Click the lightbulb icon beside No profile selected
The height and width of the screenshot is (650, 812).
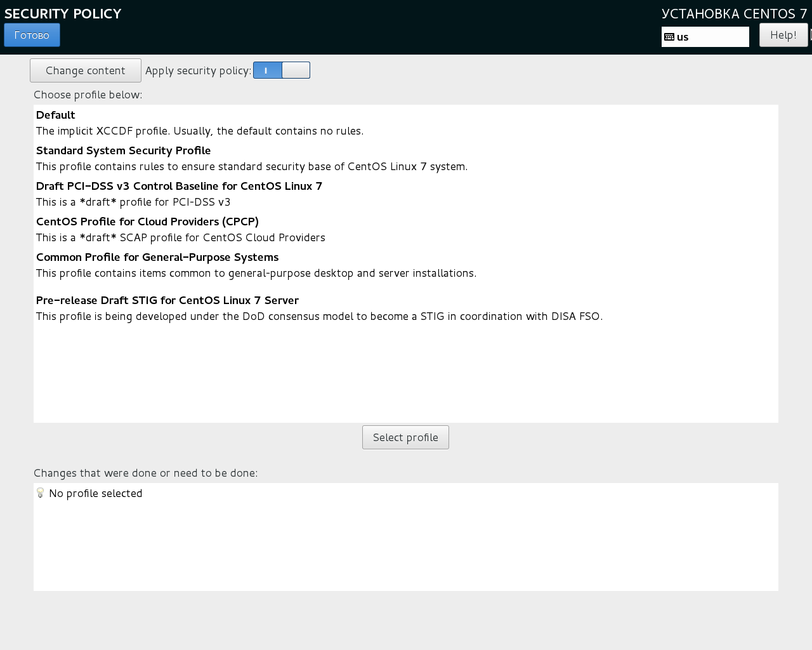(41, 493)
